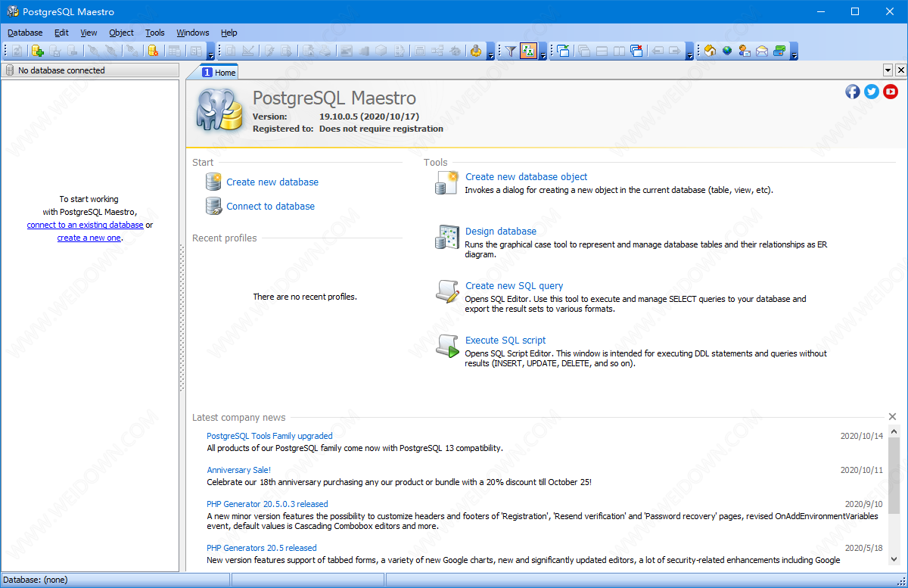
Task: Click the next window arrow icon
Action: point(674,51)
